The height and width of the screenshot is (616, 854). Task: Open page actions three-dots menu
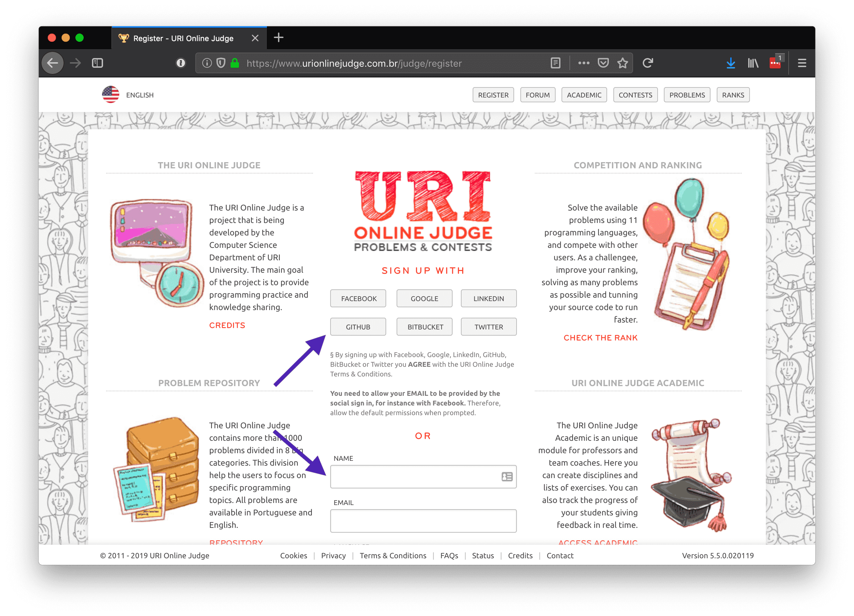coord(584,63)
